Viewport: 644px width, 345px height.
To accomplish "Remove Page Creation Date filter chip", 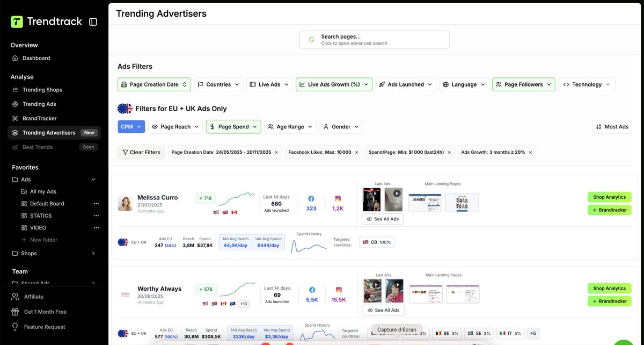I will [276, 153].
